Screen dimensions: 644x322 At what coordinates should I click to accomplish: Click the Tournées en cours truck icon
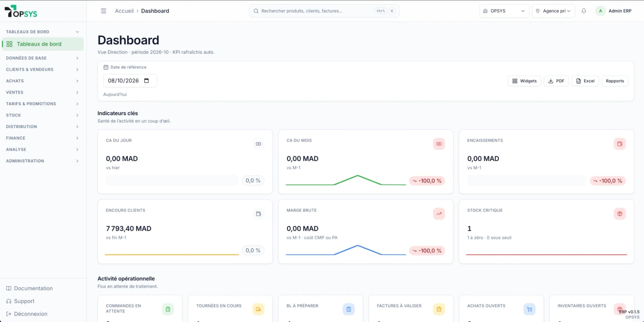point(258,309)
